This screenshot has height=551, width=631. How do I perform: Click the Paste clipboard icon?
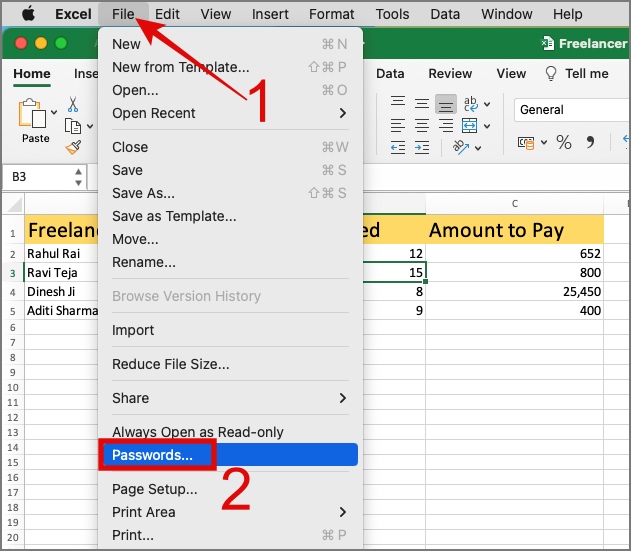click(31, 114)
